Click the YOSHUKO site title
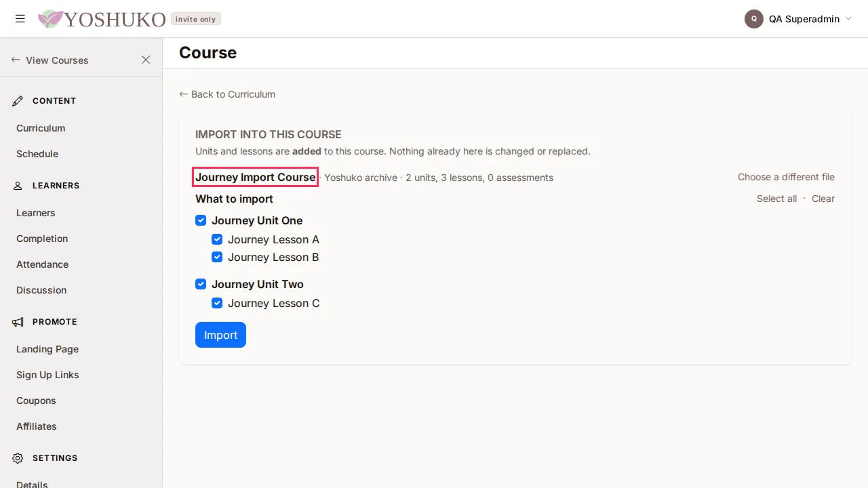 [x=115, y=19]
